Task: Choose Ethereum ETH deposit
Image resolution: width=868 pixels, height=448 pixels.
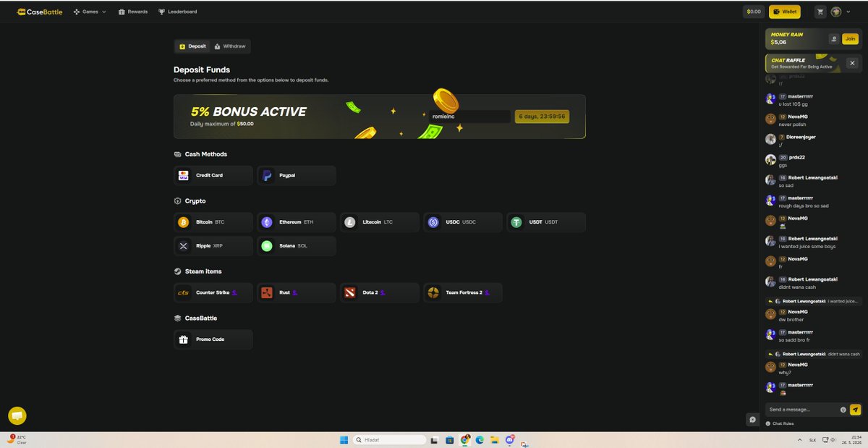Action: click(x=297, y=222)
